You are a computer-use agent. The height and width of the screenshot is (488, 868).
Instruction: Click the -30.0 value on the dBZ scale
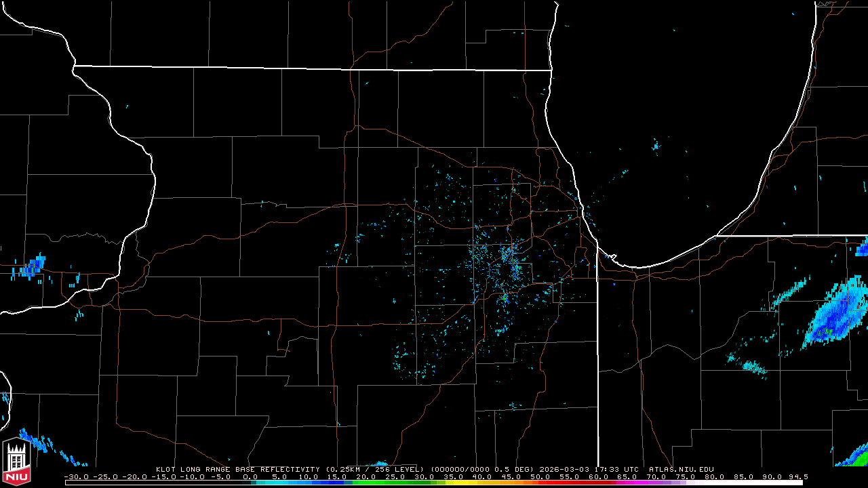[x=75, y=476]
